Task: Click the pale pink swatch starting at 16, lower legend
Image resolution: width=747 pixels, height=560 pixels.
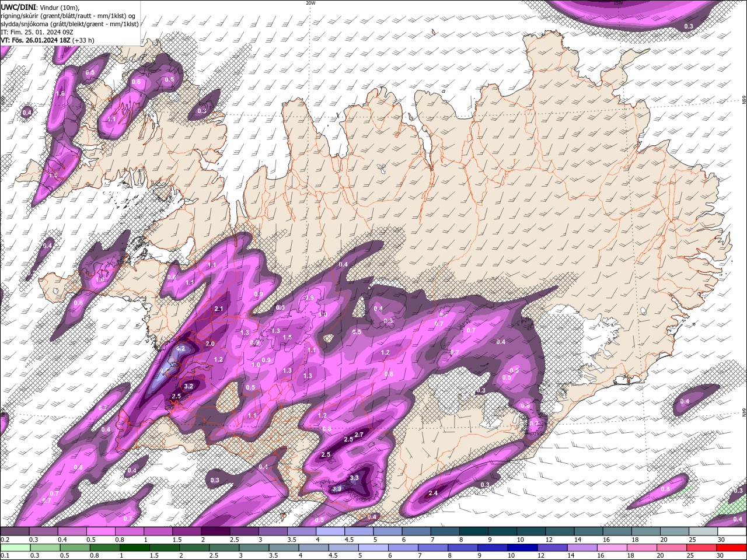Action: (612, 548)
